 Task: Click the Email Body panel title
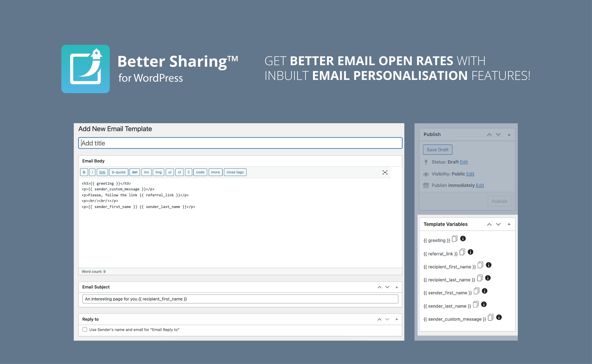click(93, 161)
